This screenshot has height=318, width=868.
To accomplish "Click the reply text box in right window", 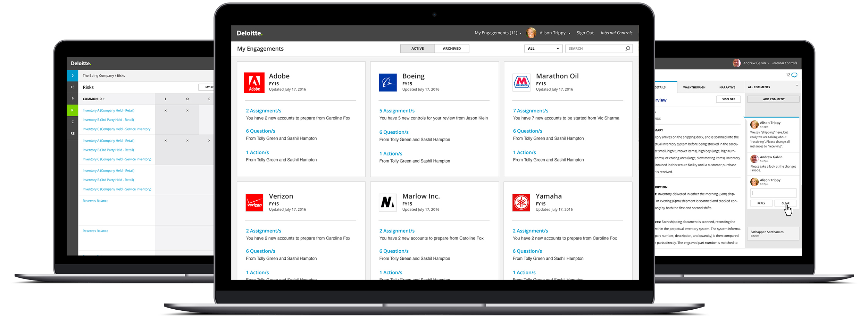I will (773, 193).
